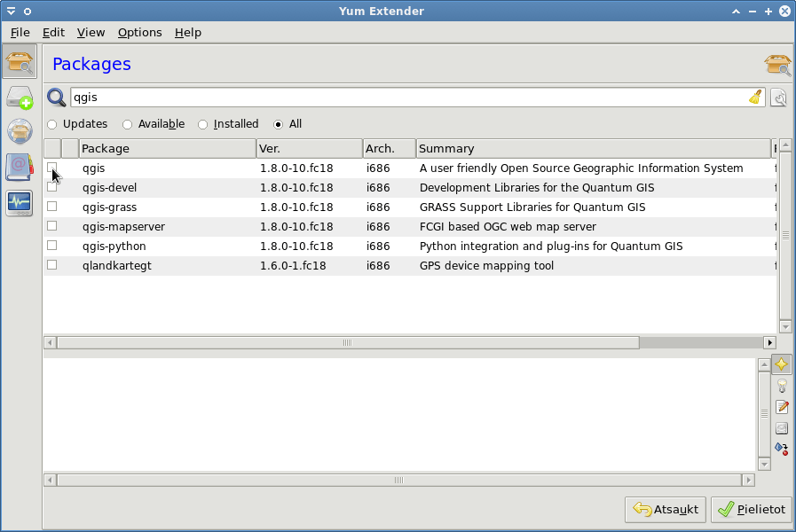
Task: Open the Packages view in sidebar
Action: click(x=20, y=62)
